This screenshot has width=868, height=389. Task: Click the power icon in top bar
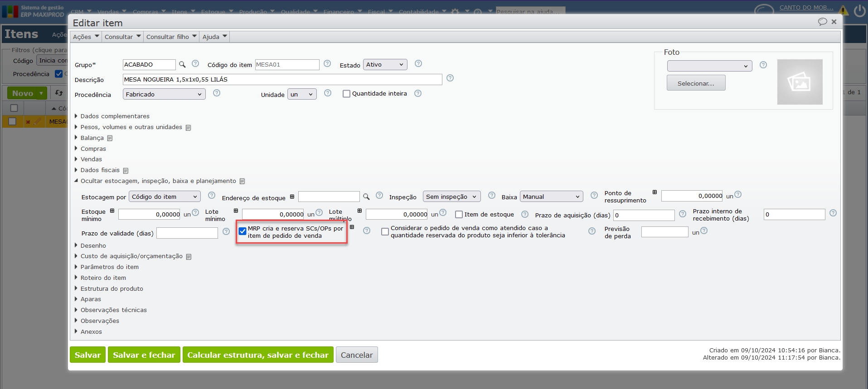(859, 10)
